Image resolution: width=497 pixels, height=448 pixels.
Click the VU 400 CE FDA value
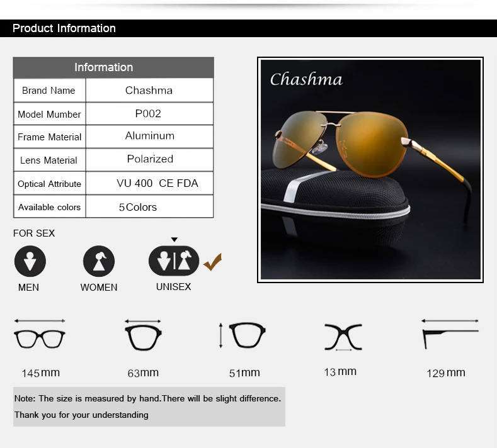[157, 183]
